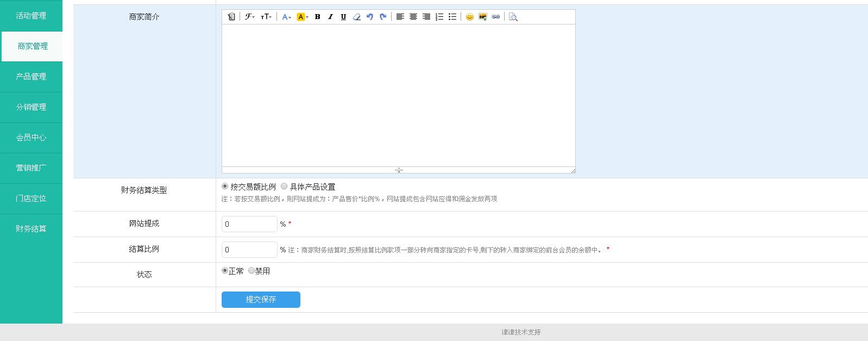Viewport: 868px width, 341px height.
Task: Insert a hyperlink with the link icon
Action: (x=496, y=17)
